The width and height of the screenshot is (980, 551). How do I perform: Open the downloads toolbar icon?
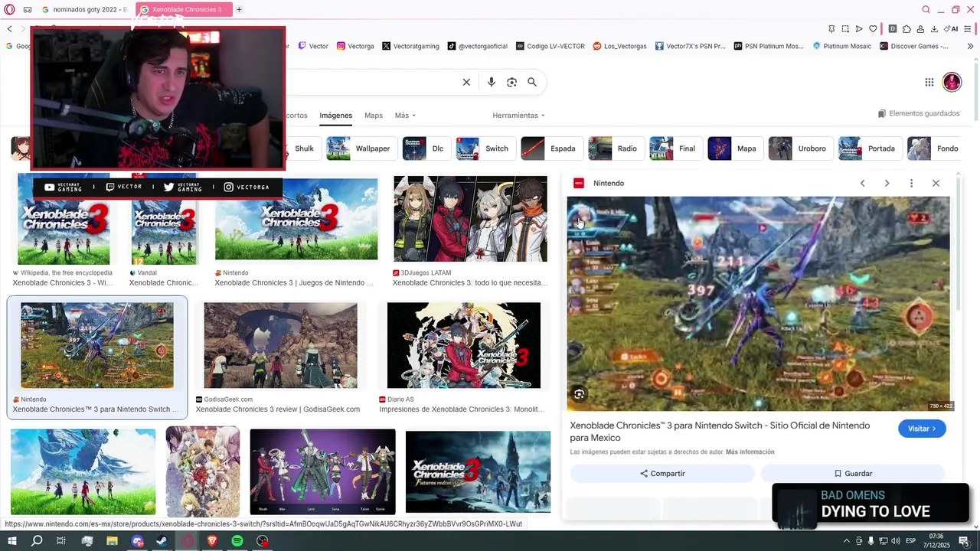click(934, 29)
